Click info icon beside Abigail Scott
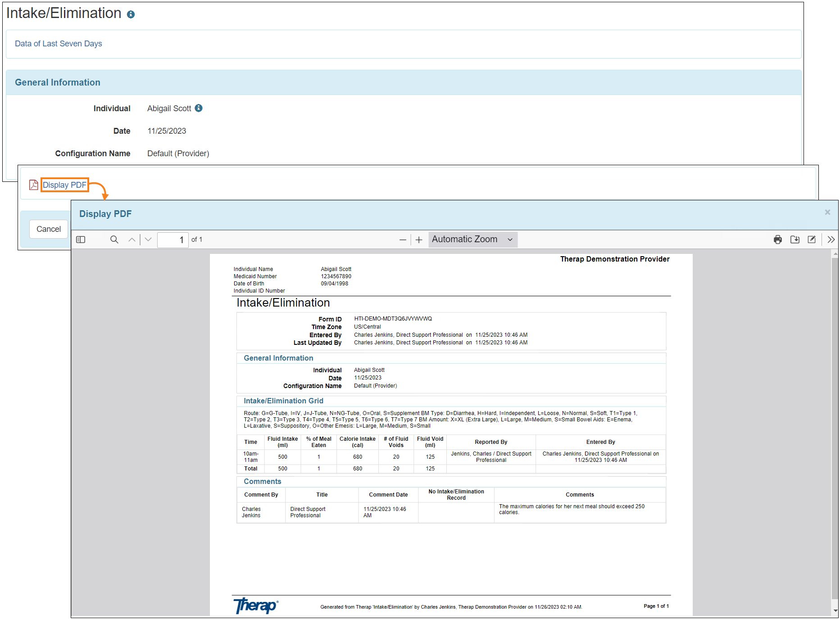Viewport: 840px width, 619px height. [199, 108]
